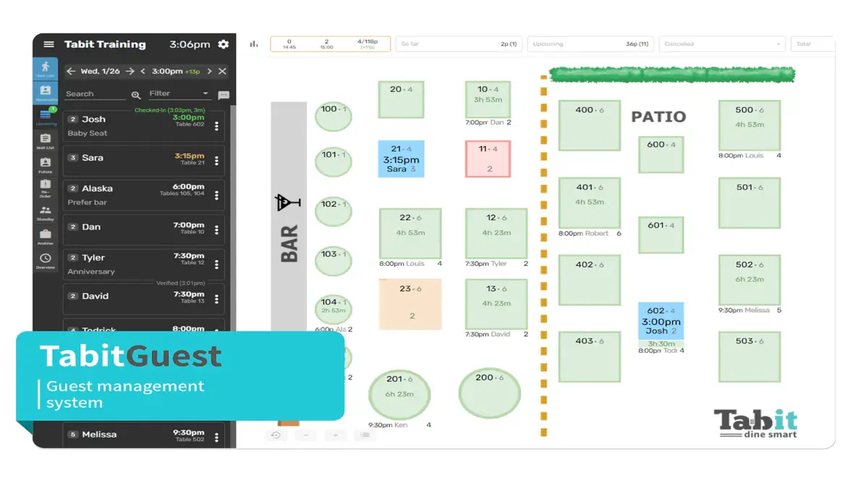This screenshot has width=868, height=488.
Task: Open the Standby sidebar section
Action: pos(45,213)
